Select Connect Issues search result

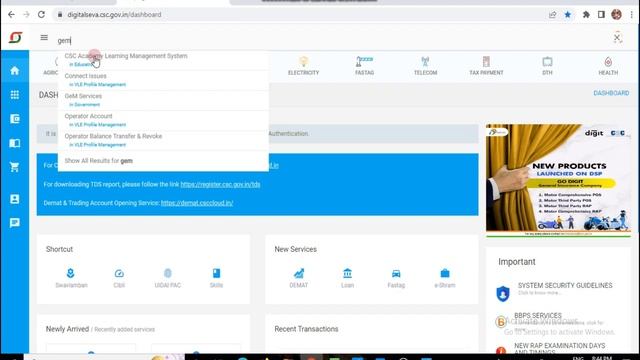[x=163, y=80]
